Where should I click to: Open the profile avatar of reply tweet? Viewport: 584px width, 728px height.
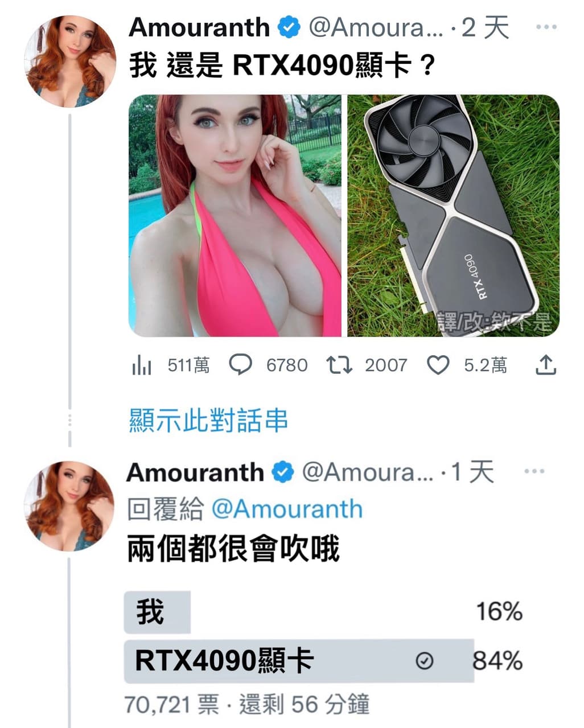(69, 506)
